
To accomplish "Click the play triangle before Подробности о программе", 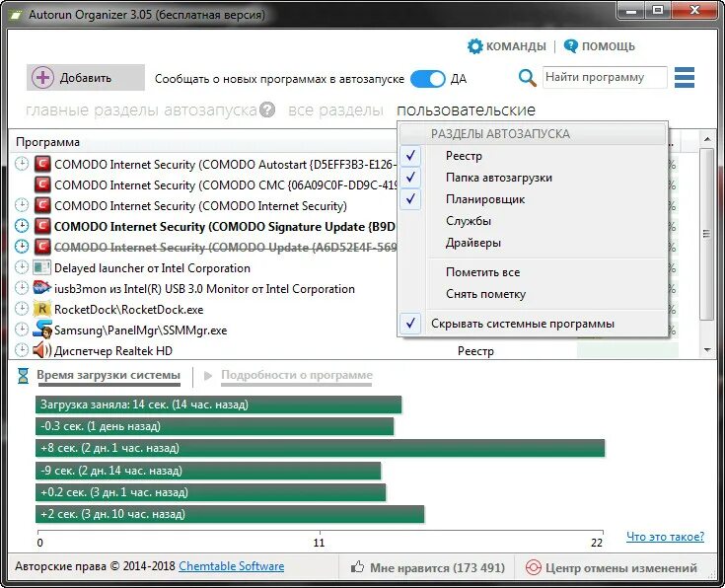I will pos(208,376).
